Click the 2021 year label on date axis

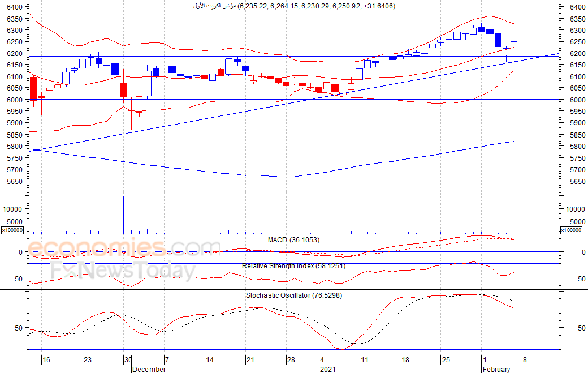click(328, 369)
